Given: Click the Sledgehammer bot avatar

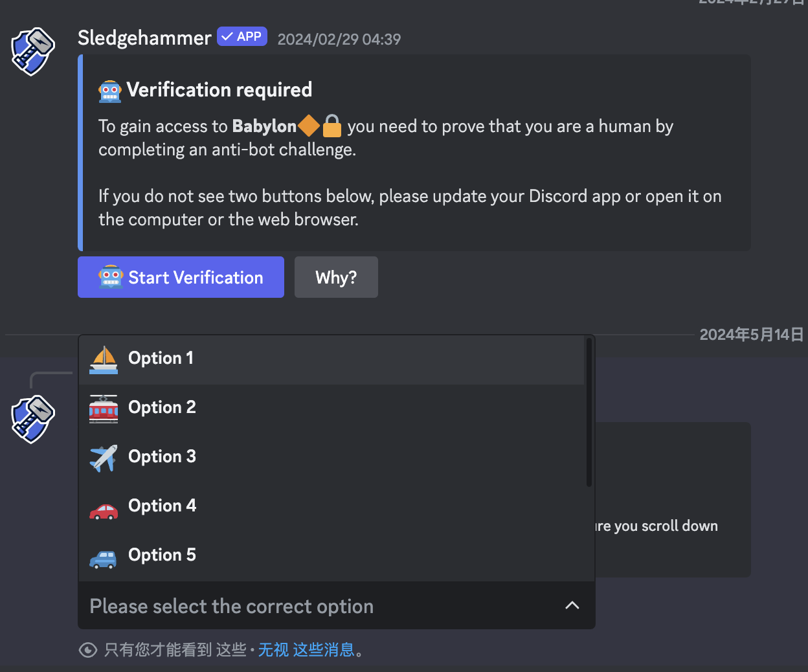Looking at the screenshot, I should click(x=32, y=52).
